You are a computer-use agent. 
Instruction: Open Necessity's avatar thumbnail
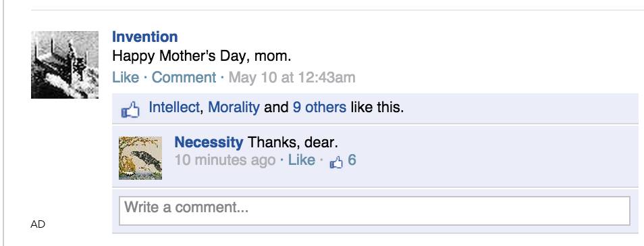140,158
